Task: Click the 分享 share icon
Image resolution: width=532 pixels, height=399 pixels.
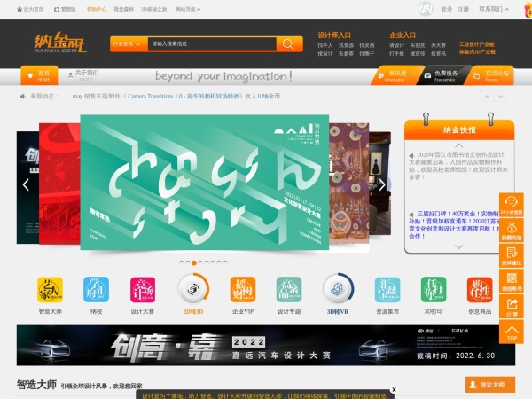Action: (x=512, y=307)
